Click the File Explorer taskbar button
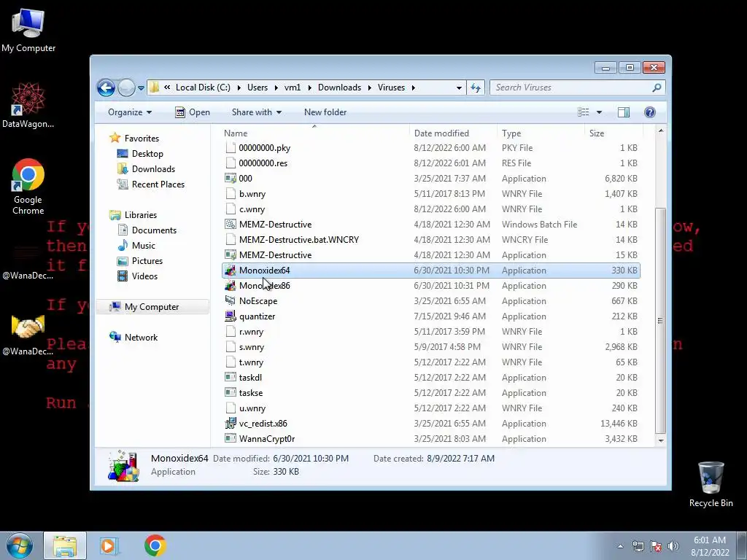747x560 pixels. pyautogui.click(x=65, y=545)
